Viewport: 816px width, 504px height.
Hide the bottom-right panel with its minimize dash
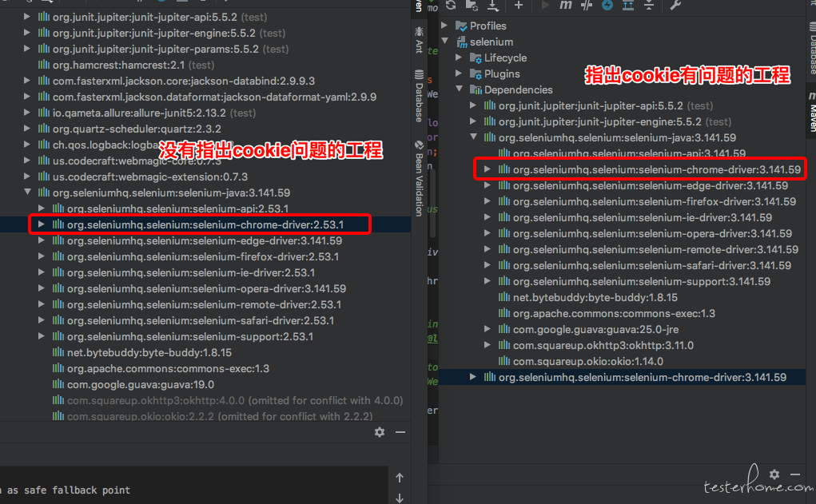795,474
